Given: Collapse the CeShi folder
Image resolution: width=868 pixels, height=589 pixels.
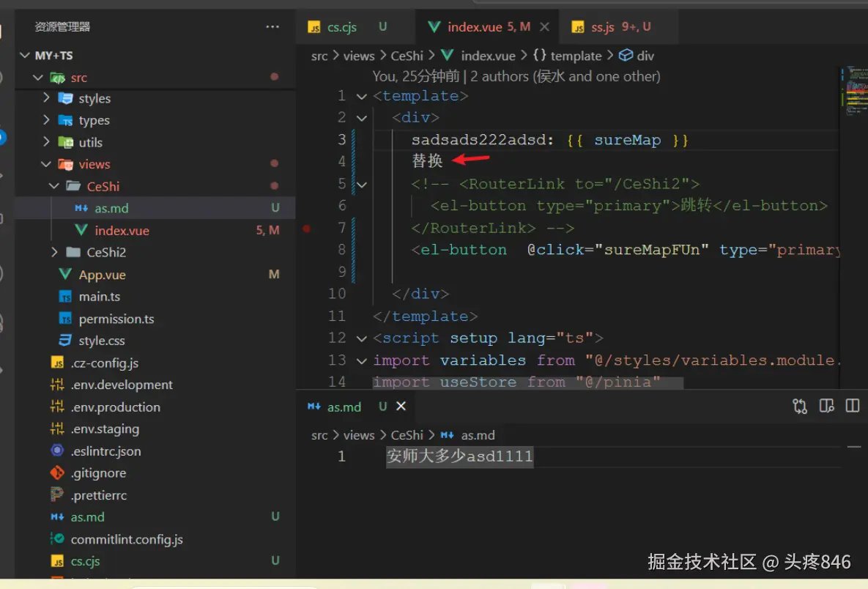Looking at the screenshot, I should (54, 186).
